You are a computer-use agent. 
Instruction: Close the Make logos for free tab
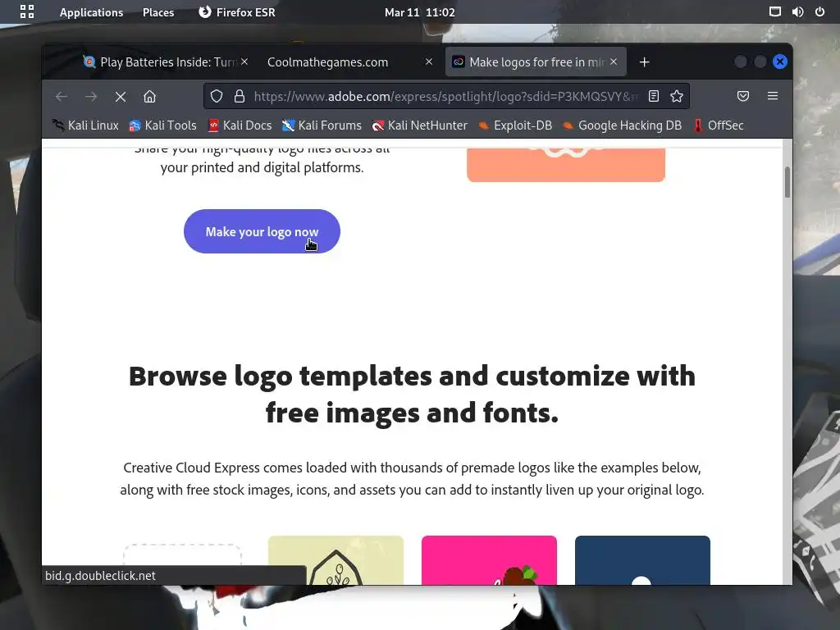(x=614, y=62)
